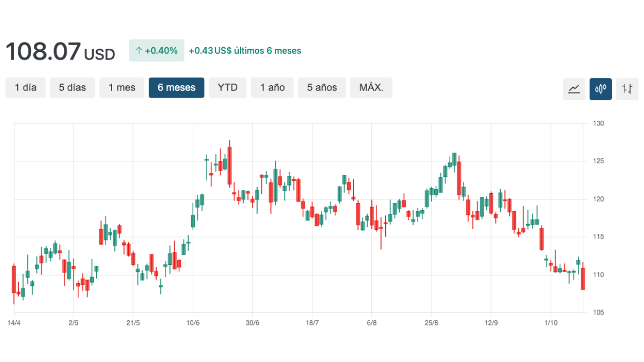
Task: Click the green up-arrow in the +0.40% badge
Action: click(138, 51)
